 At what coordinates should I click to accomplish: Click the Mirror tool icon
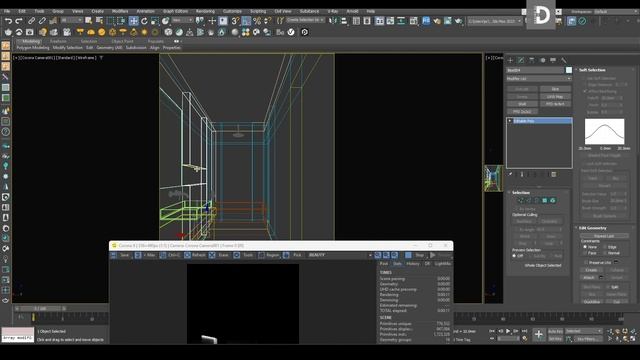333,20
